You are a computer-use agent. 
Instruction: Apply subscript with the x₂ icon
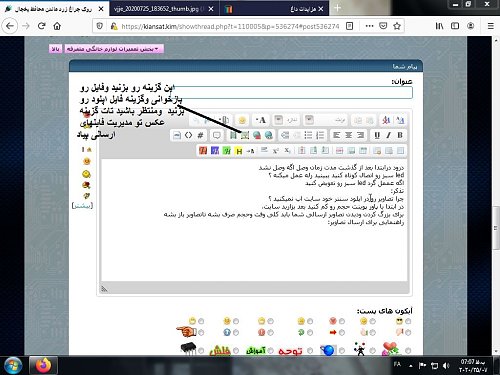(287, 151)
